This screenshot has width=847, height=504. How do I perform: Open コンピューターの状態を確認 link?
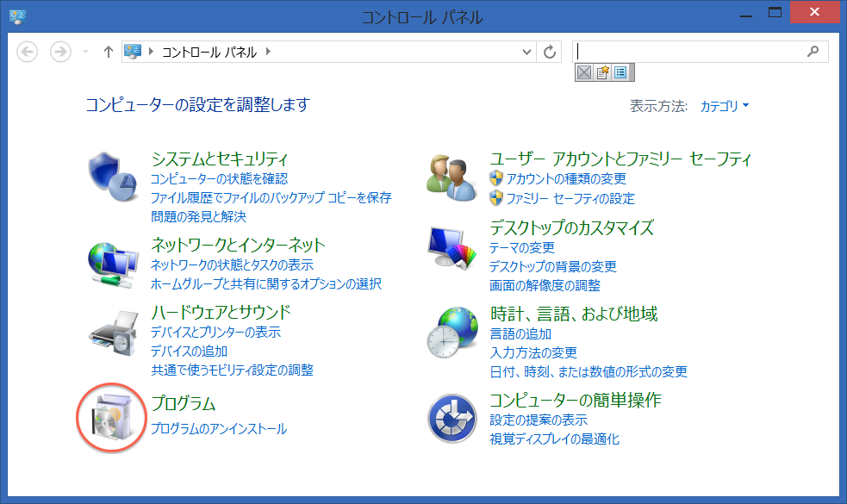(219, 179)
